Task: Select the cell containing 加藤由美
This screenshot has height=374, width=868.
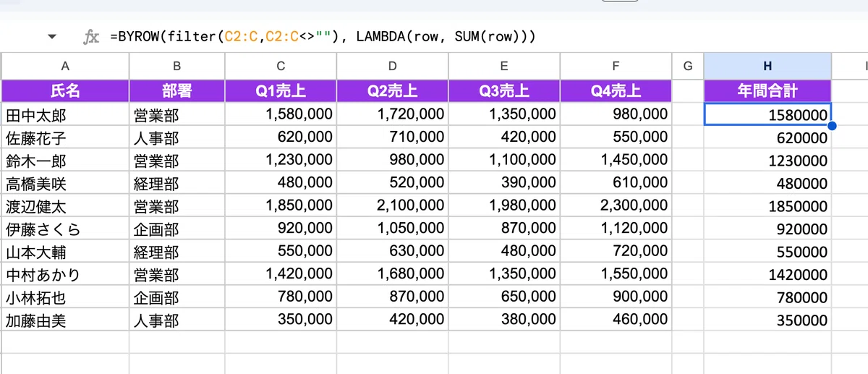Action: tap(65, 320)
